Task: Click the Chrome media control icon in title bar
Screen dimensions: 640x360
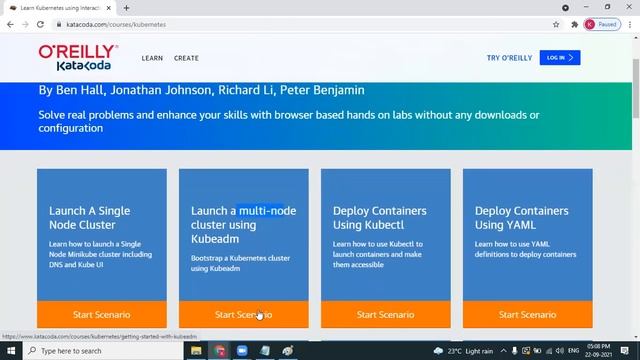Action: (565, 8)
